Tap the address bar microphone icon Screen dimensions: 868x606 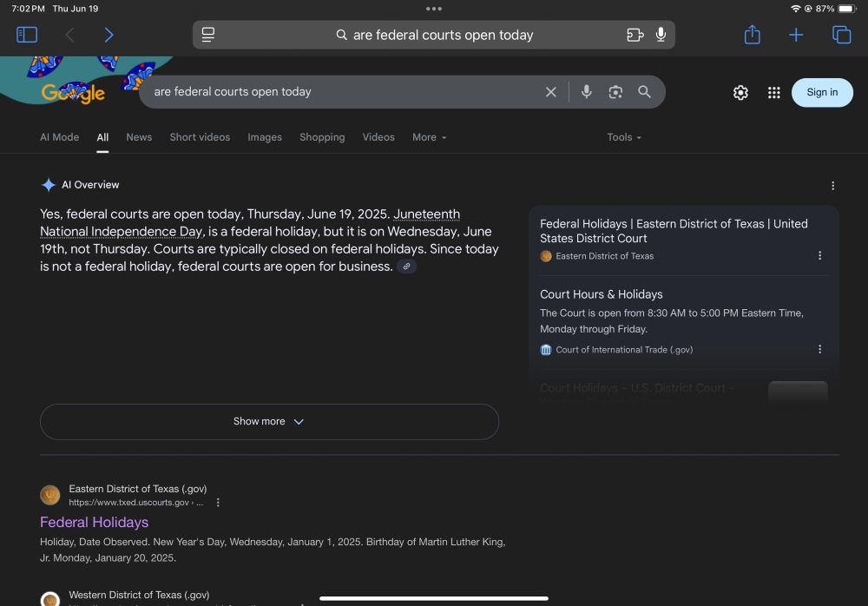click(x=661, y=35)
